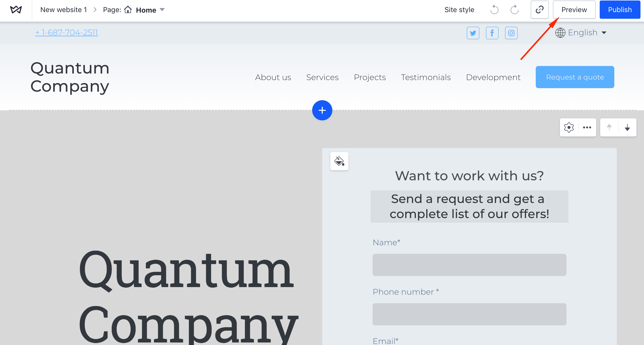Click the copy link chain icon
This screenshot has height=345, width=644.
[540, 10]
